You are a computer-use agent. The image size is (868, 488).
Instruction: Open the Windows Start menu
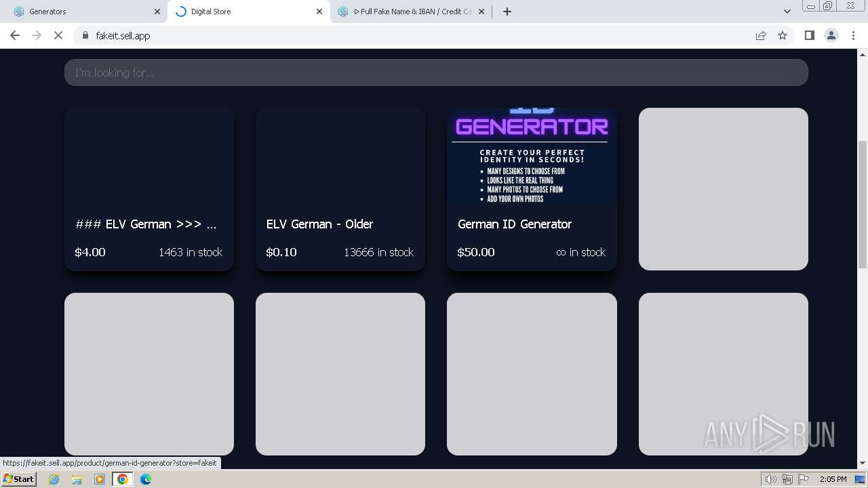tap(18, 479)
